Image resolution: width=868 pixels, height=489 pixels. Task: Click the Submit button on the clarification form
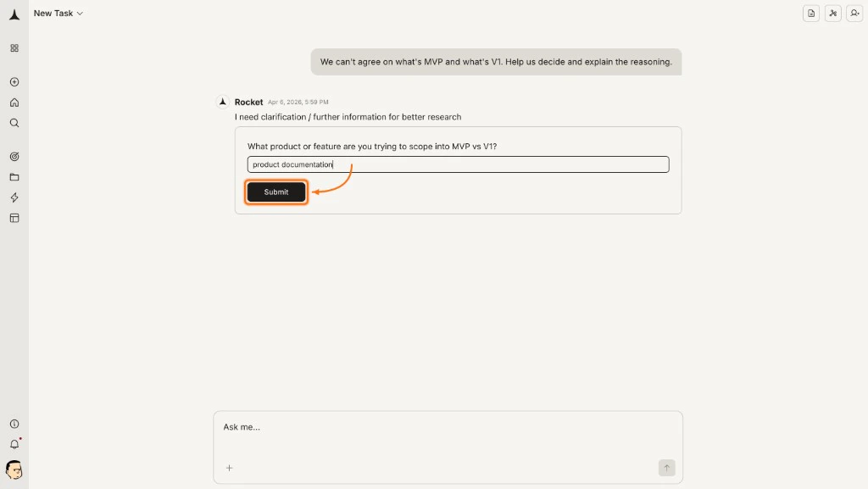point(275,192)
